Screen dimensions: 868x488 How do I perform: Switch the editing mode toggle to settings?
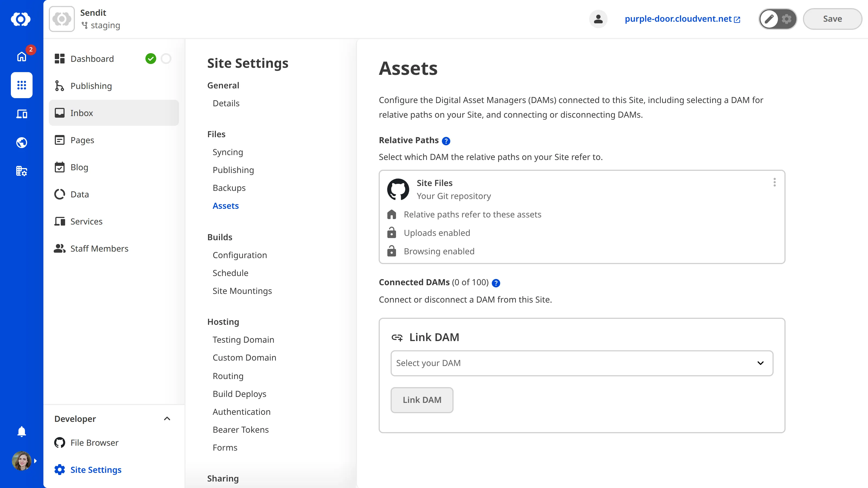point(786,19)
